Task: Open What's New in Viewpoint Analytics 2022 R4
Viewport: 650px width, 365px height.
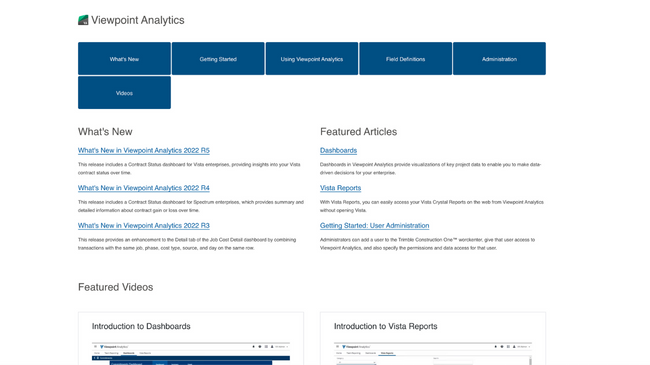Action: (144, 188)
